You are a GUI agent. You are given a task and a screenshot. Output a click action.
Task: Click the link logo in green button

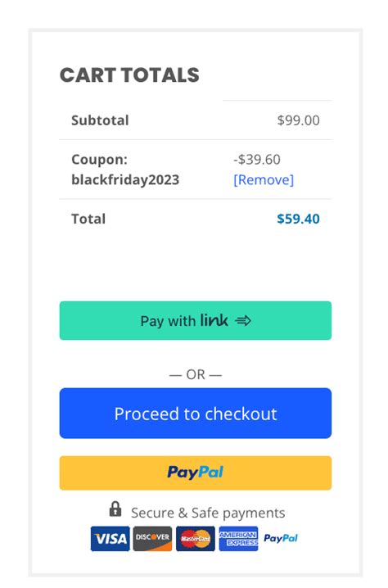coord(214,320)
